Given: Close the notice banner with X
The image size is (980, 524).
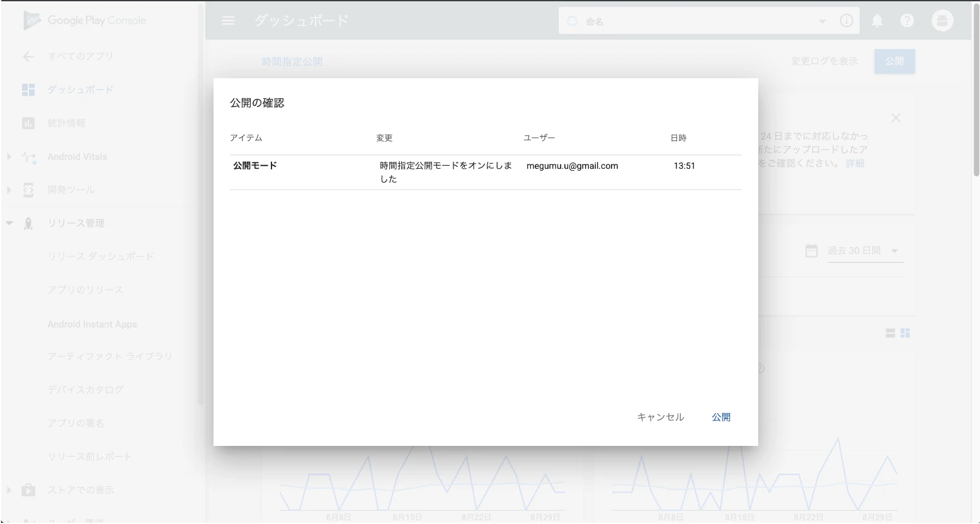Looking at the screenshot, I should pyautogui.click(x=896, y=118).
